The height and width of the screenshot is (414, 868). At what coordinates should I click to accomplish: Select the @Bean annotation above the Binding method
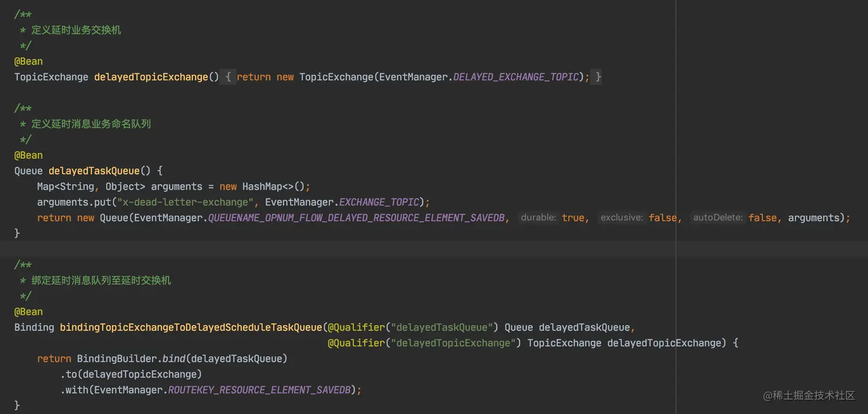[x=29, y=312]
